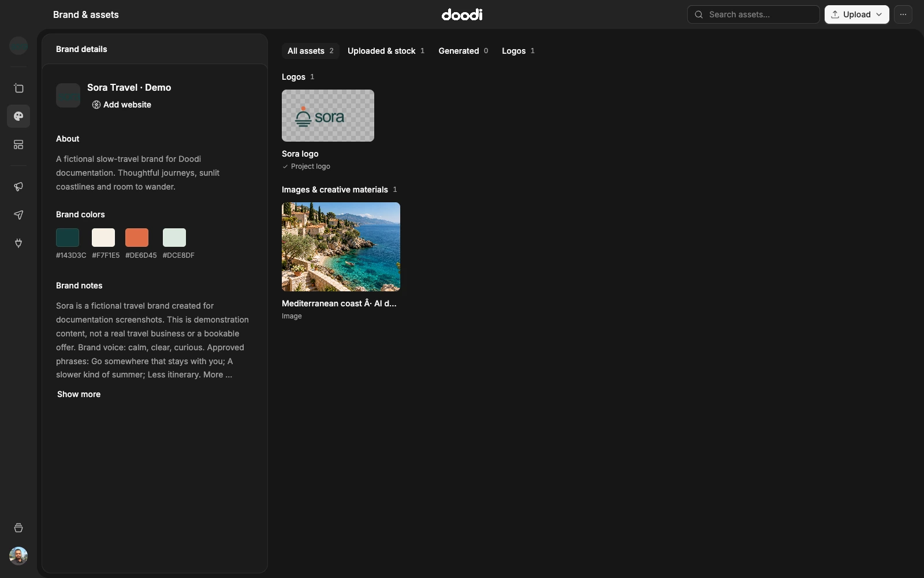
Task: Click the Mediterranean coast asset title
Action: click(339, 303)
